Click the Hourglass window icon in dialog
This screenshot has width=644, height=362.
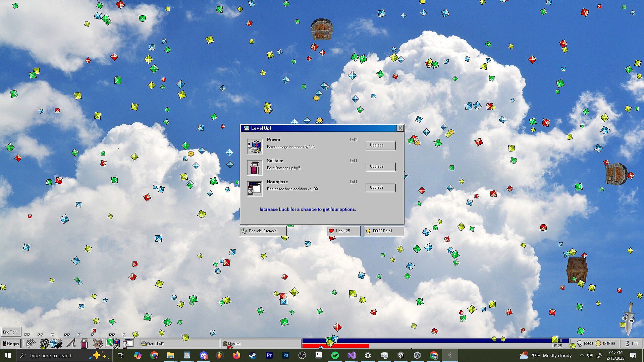click(x=255, y=189)
